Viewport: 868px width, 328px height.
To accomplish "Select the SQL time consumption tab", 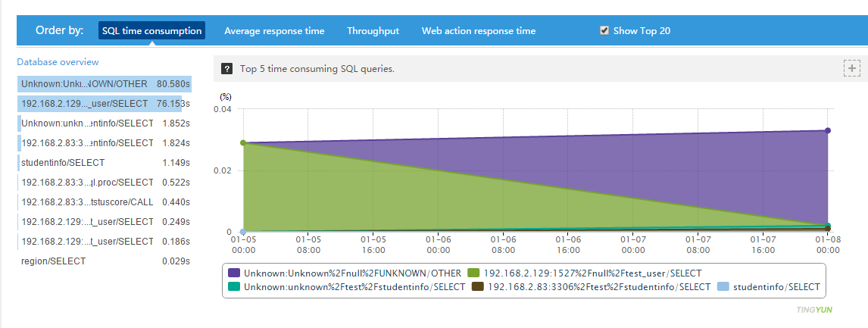I will pos(151,31).
